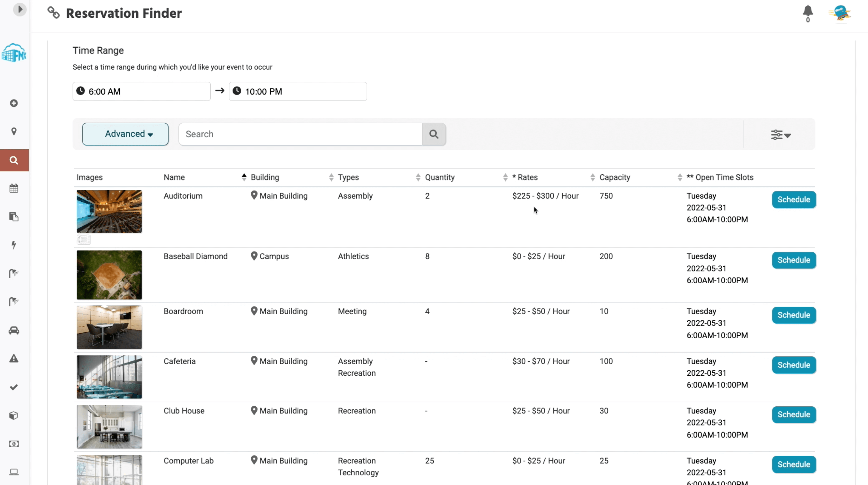Schedule the Boardroom
Image resolution: width=868 pixels, height=485 pixels.
(793, 315)
